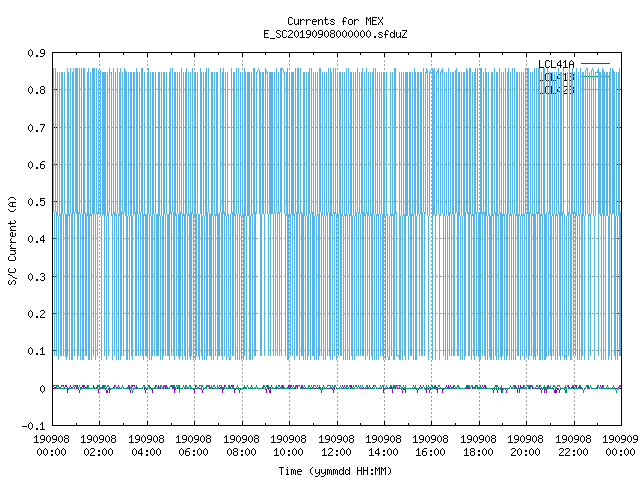640x480 pixels.
Task: Click the y-axis tick label 0.1
Action: (36, 351)
